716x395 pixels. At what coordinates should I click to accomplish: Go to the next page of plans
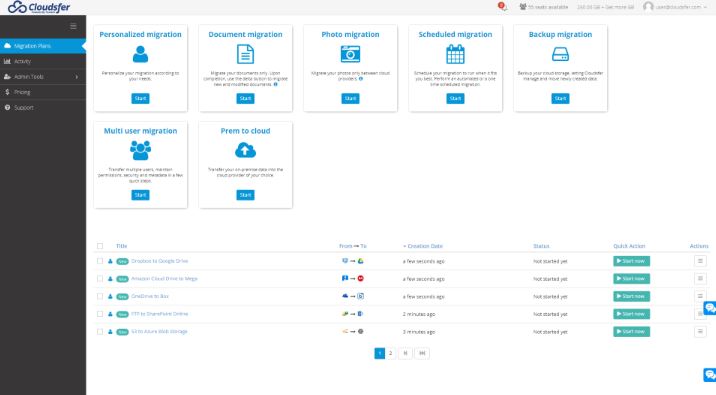pyautogui.click(x=405, y=353)
